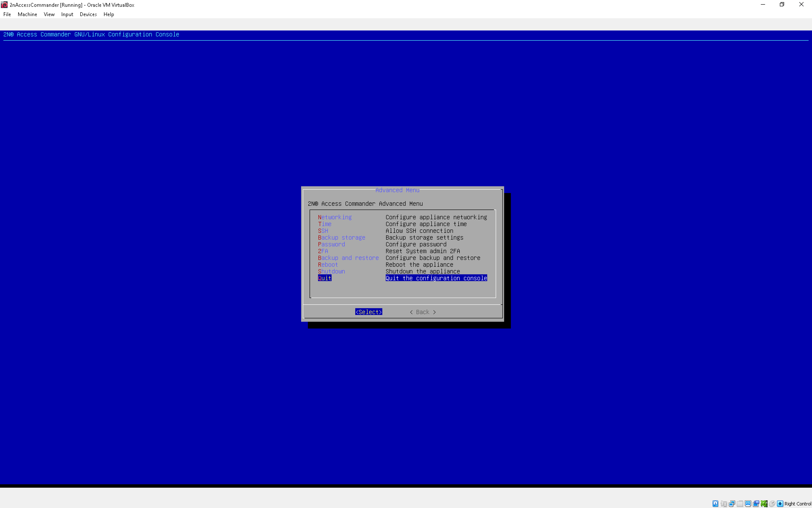This screenshot has height=508, width=812.
Task: Click 'Backup storage settings' description
Action: (x=424, y=237)
